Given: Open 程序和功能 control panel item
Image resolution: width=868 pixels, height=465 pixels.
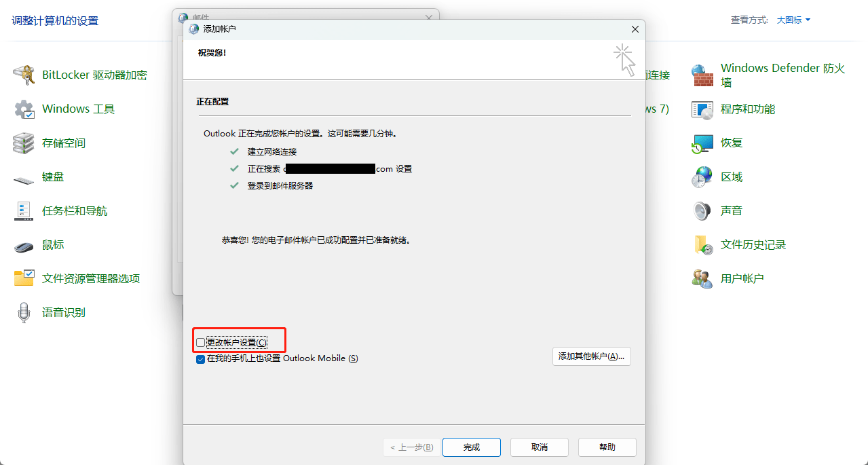Looking at the screenshot, I should 747,109.
